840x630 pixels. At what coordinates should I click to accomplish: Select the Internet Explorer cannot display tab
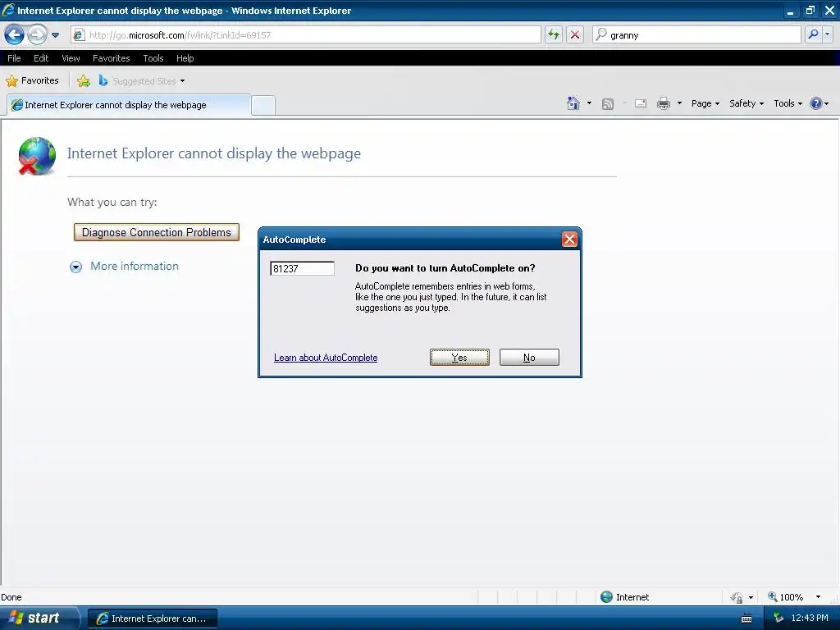pyautogui.click(x=129, y=105)
